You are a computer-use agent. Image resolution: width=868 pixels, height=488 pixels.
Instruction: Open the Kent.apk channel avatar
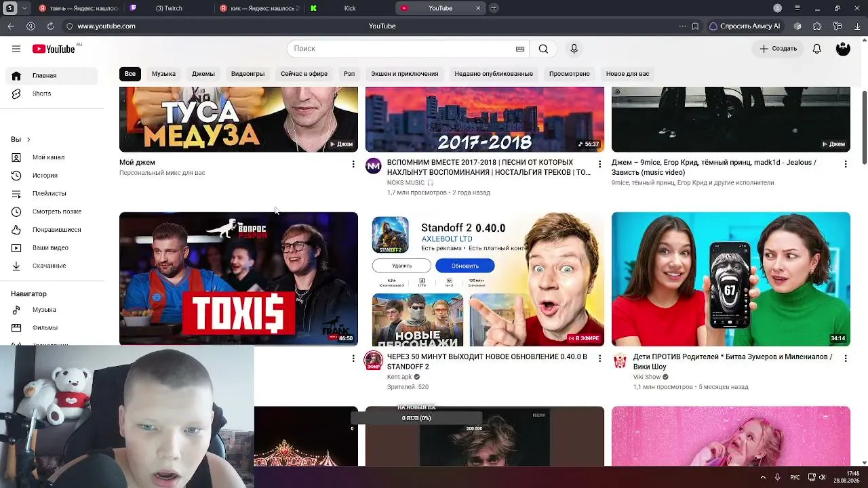[x=374, y=361]
